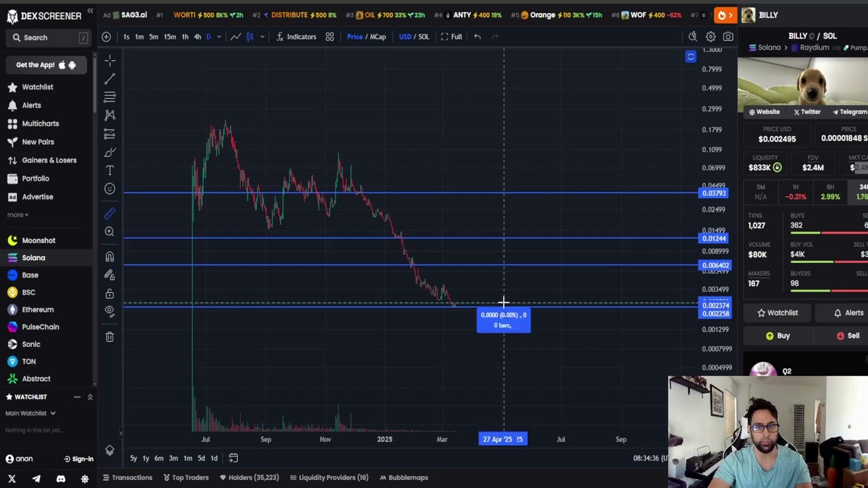Click the Sign-in link
This screenshot has height=488, width=868.
click(x=78, y=460)
